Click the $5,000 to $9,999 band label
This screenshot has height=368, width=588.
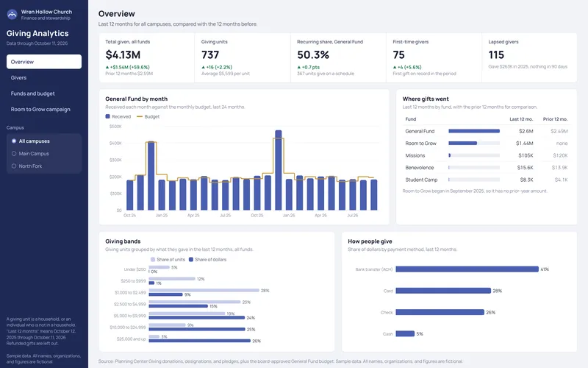pyautogui.click(x=130, y=316)
